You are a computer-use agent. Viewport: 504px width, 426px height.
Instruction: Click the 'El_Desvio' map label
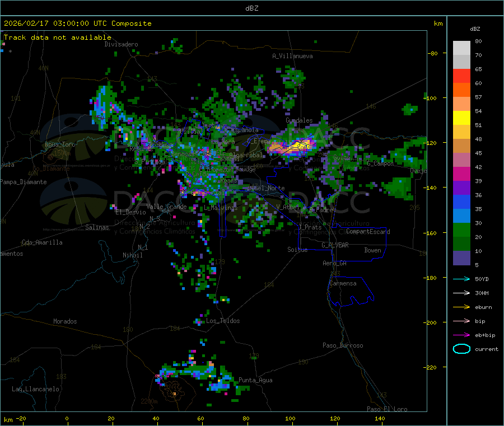coord(130,212)
